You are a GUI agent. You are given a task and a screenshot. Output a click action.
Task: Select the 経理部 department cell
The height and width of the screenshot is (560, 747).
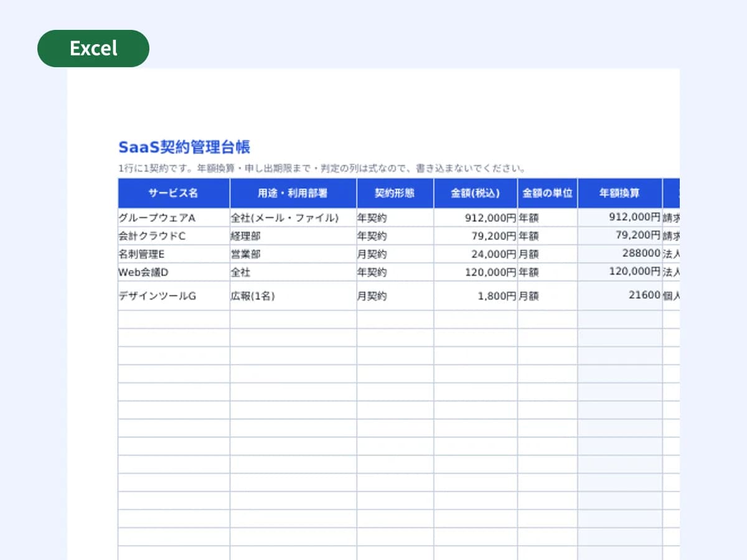click(293, 236)
